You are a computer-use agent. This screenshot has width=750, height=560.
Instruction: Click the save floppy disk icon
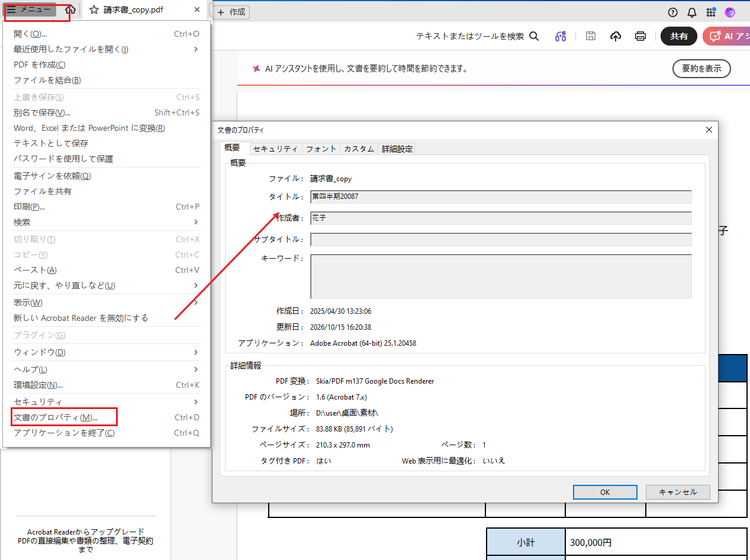pos(590,36)
